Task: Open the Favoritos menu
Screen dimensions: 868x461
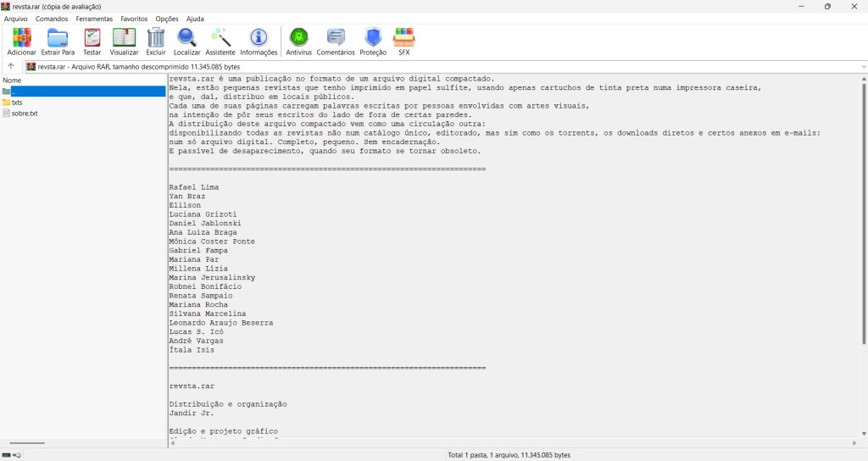Action: click(134, 19)
